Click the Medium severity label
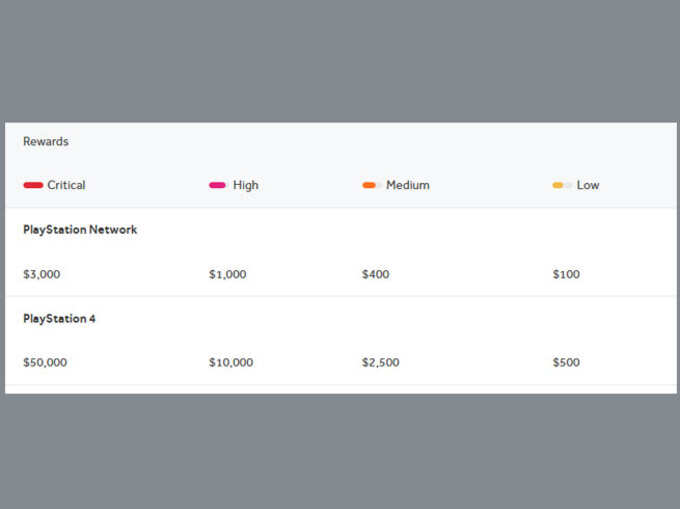Screen dimensions: 680x509 407,185
